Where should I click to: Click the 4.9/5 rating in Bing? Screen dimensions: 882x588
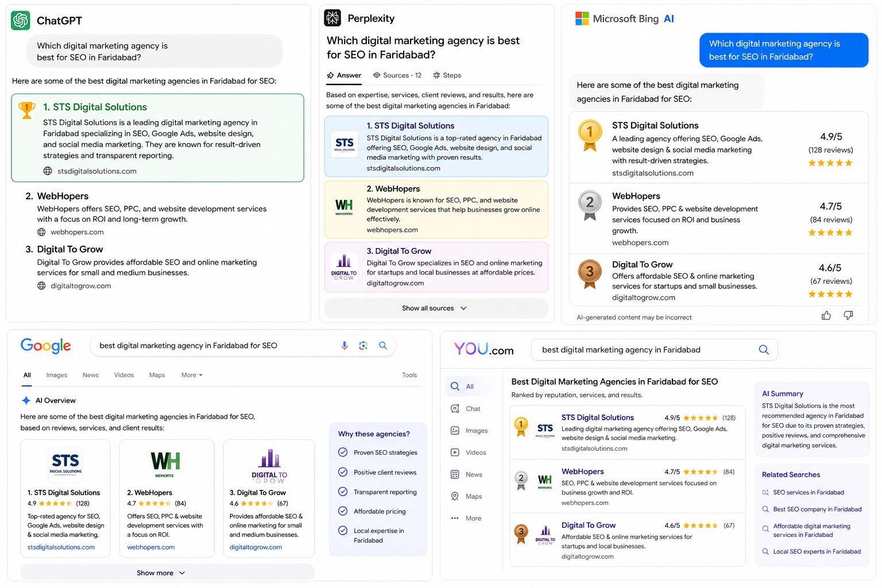pyautogui.click(x=831, y=137)
